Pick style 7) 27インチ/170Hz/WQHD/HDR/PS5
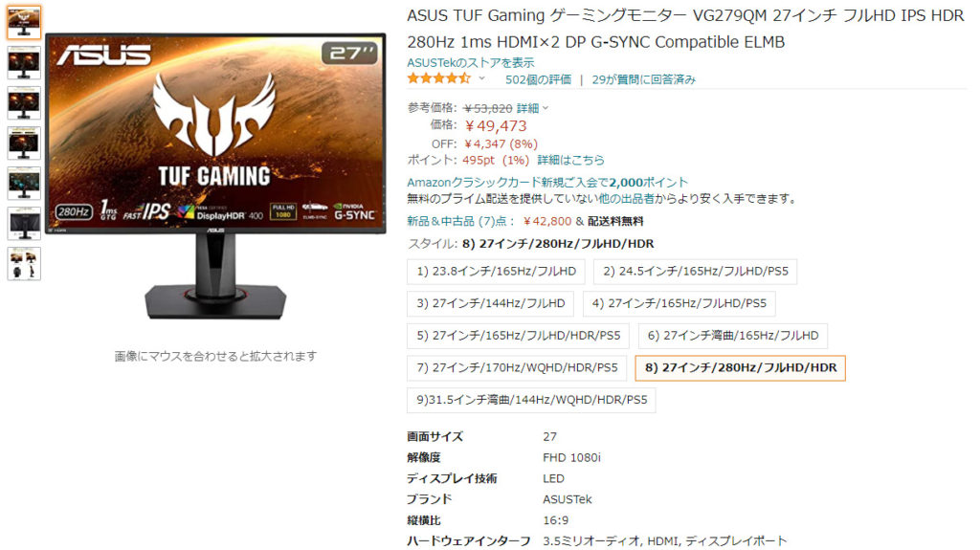Screen dimensions: 980x550 [x=516, y=367]
